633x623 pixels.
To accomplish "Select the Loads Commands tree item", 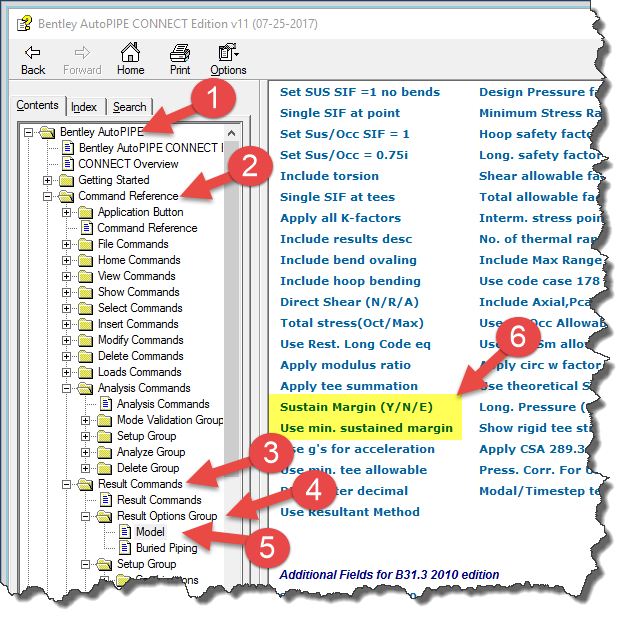I will [x=140, y=372].
